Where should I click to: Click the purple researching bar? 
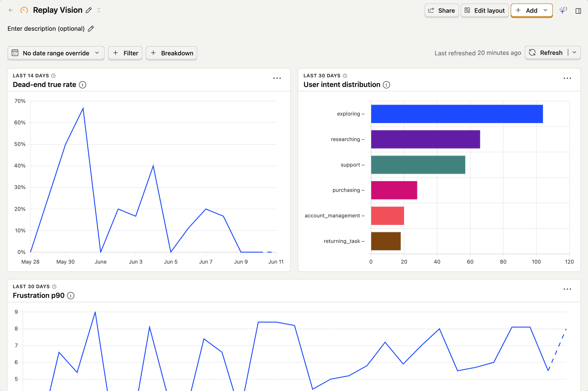coord(426,139)
